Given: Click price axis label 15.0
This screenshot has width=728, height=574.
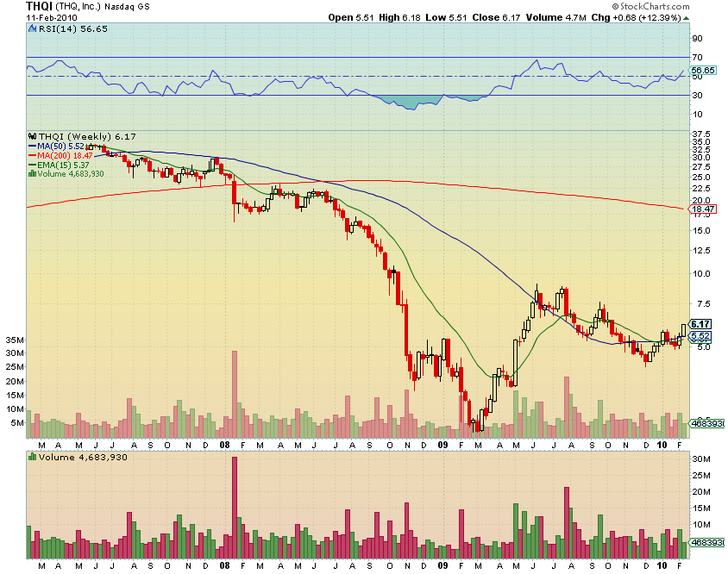Looking at the screenshot, I should click(701, 231).
